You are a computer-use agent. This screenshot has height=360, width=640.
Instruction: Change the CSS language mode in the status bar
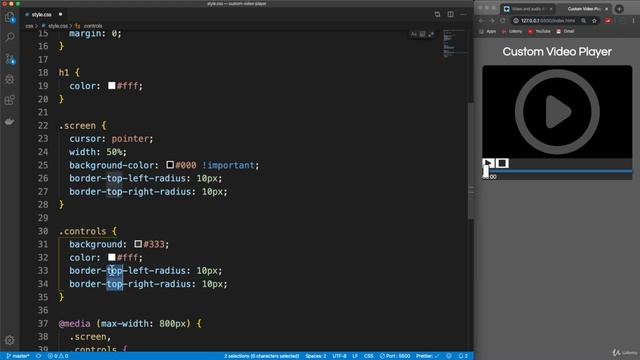tap(369, 356)
